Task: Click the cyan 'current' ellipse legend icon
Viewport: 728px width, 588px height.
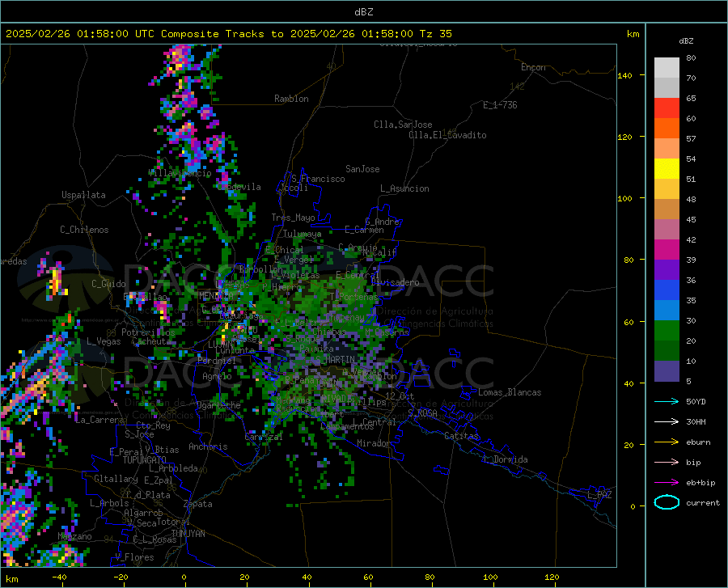Action: [667, 502]
